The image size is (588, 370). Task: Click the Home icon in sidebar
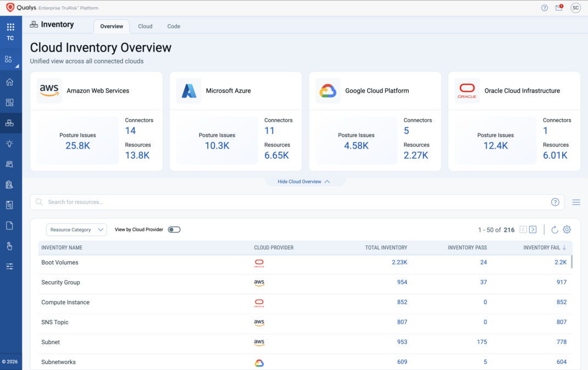pos(10,82)
